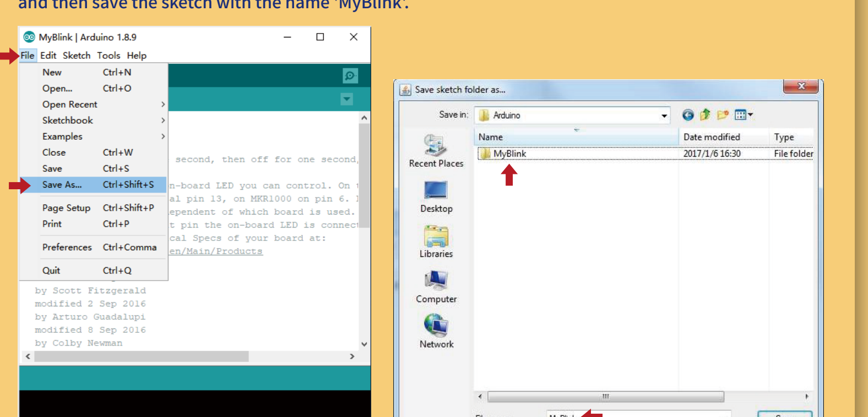Choose Open... from the File menu
The width and height of the screenshot is (868, 417).
click(93, 88)
